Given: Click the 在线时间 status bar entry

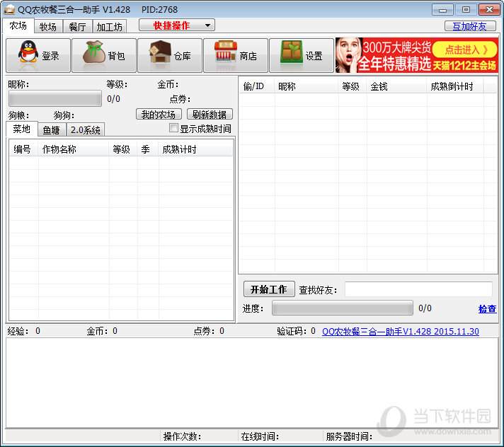Looking at the screenshot, I should tap(280, 436).
